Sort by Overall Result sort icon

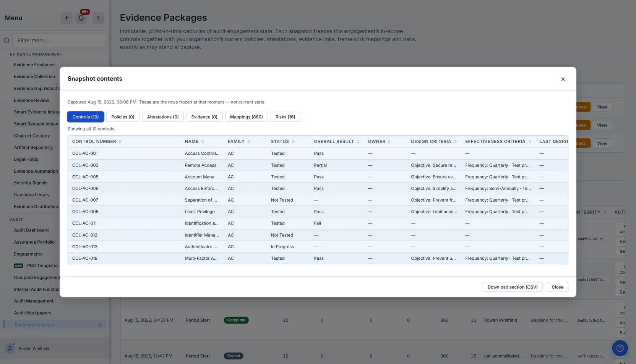pyautogui.click(x=358, y=142)
